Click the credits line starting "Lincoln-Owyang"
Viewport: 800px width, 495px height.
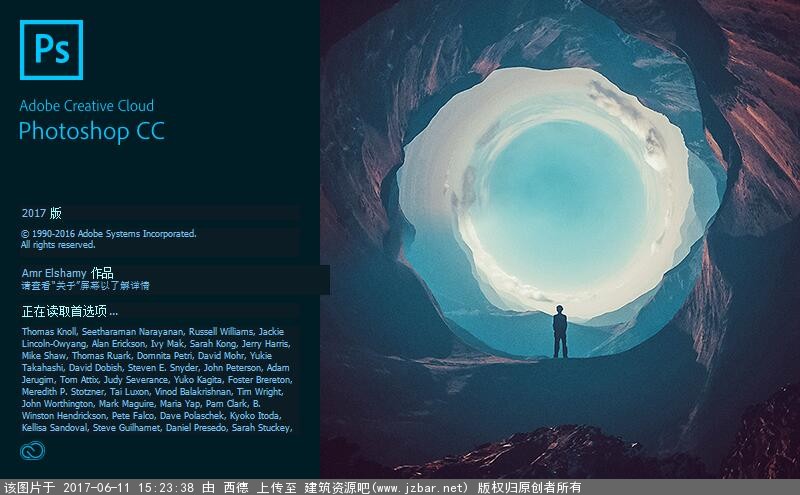tap(156, 344)
